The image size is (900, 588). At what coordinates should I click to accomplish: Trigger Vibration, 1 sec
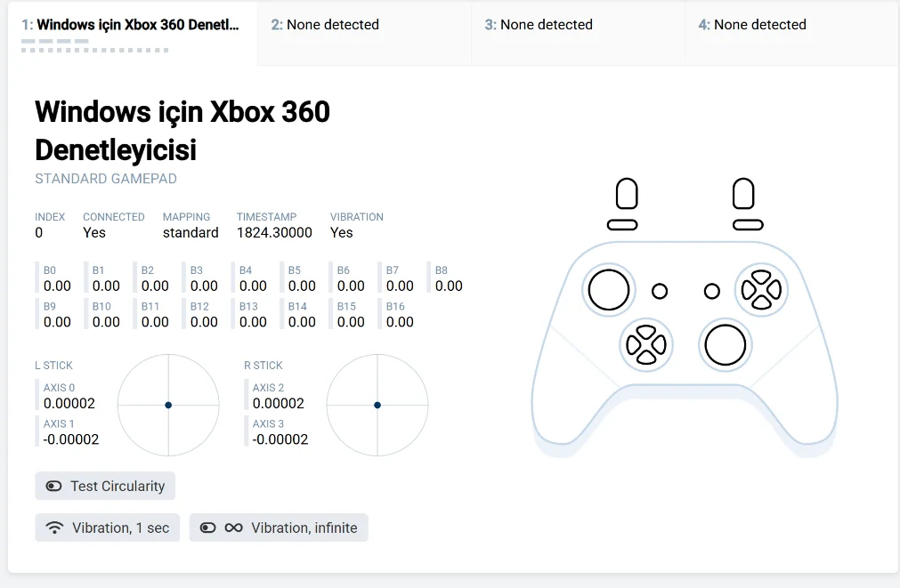coord(108,528)
